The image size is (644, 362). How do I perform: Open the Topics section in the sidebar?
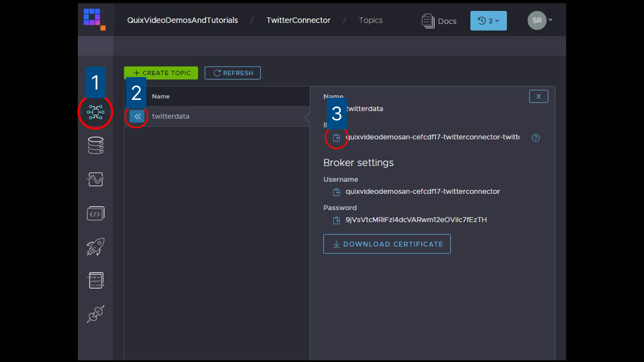pos(95,112)
